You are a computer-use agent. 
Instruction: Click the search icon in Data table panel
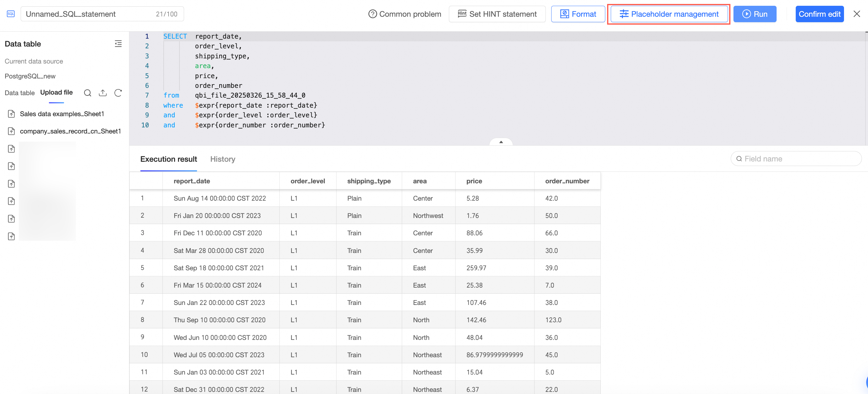[x=87, y=93]
